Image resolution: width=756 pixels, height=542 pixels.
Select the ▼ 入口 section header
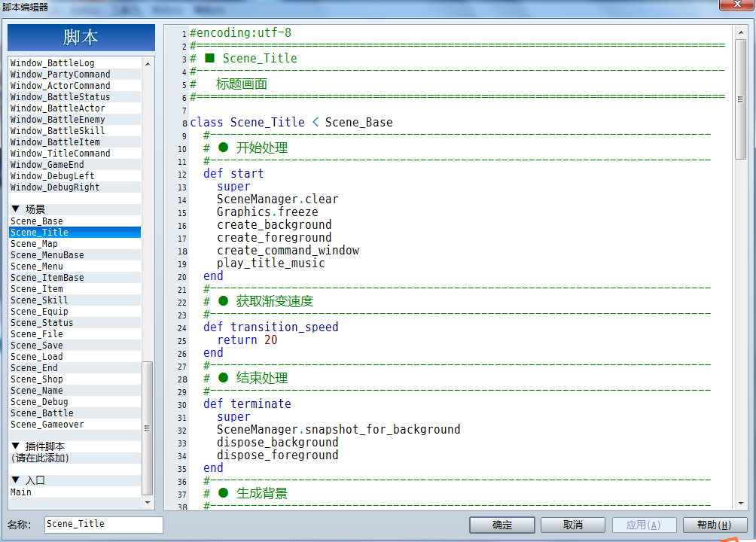(x=75, y=480)
